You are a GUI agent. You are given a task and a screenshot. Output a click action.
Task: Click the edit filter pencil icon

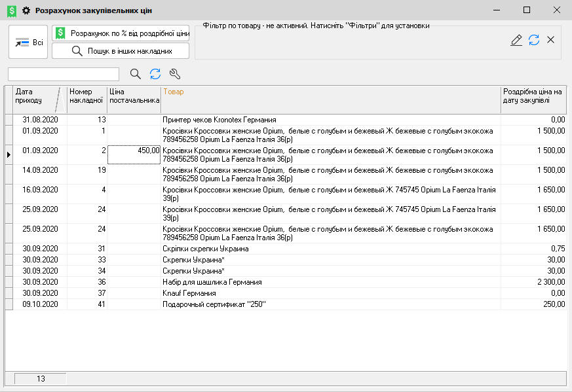tap(516, 40)
